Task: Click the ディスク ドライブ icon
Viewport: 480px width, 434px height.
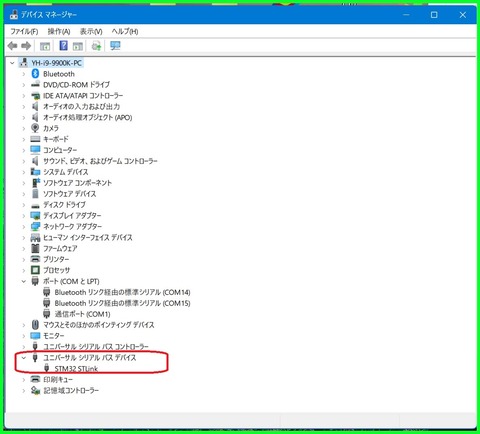Action: click(35, 205)
